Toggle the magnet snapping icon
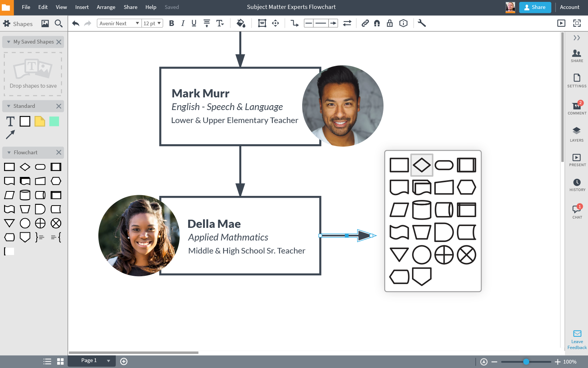Screen dimensions: 588x368 click(377, 23)
